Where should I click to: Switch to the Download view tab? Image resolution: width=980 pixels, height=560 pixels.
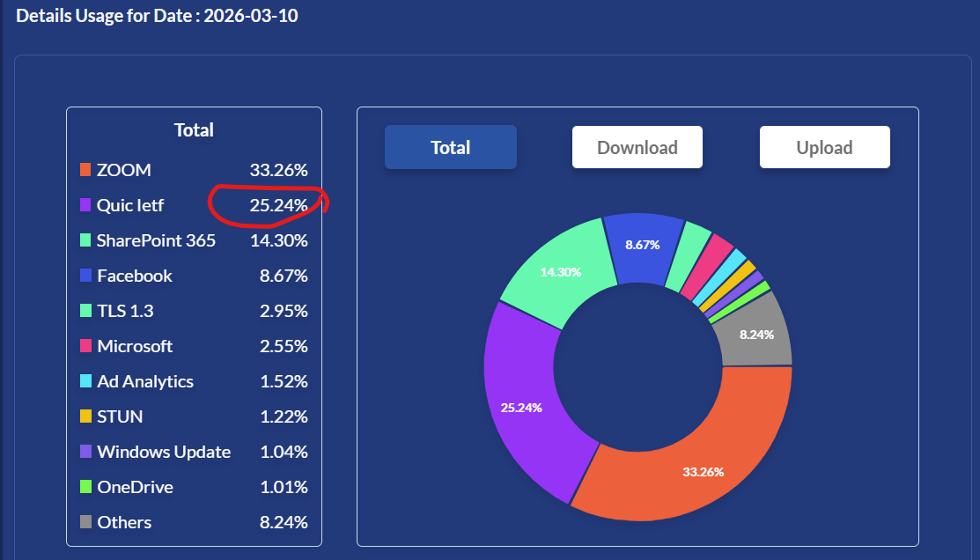[637, 147]
